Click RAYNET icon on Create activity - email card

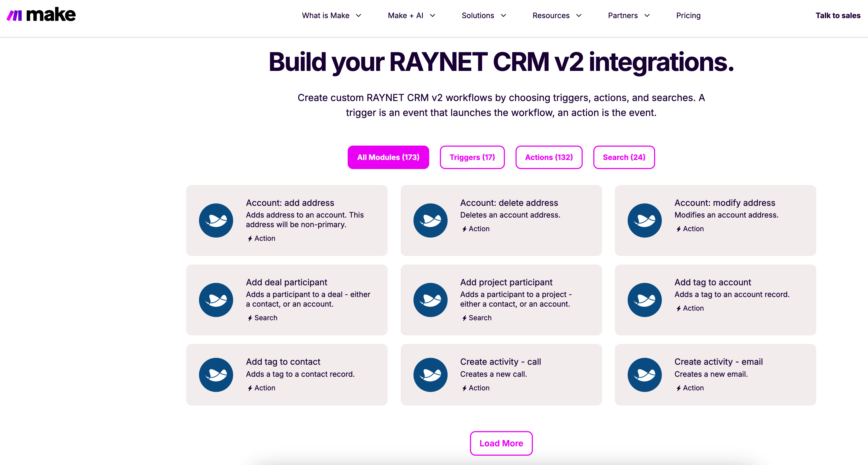point(644,375)
